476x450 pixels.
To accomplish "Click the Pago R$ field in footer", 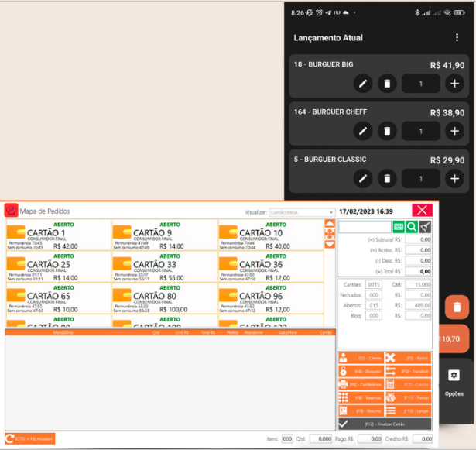I will pos(370,438).
